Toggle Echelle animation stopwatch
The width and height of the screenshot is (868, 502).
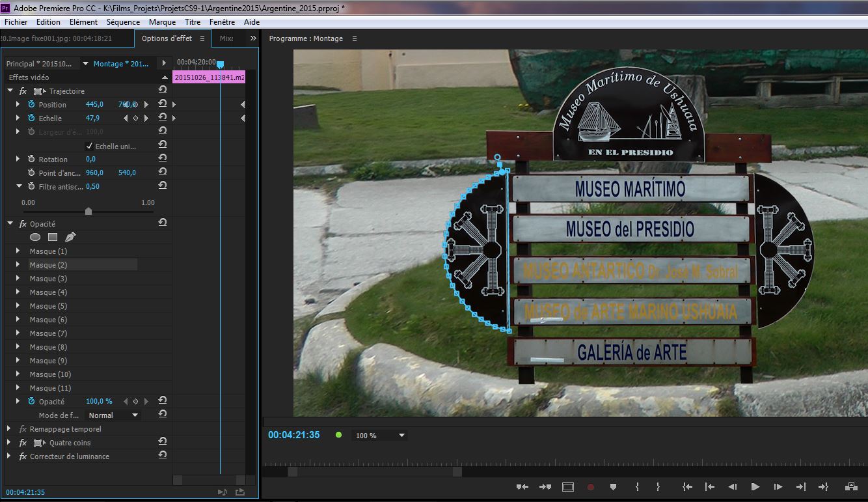[31, 118]
